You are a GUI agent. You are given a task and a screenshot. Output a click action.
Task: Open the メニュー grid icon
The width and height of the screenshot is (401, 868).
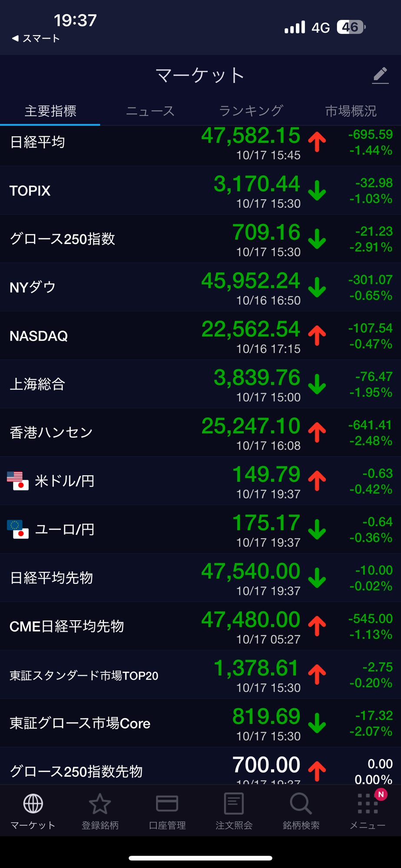click(368, 804)
